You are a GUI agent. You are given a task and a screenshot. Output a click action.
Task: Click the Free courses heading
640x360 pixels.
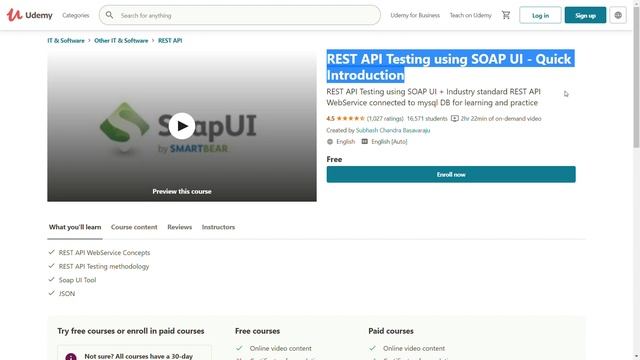point(258,331)
